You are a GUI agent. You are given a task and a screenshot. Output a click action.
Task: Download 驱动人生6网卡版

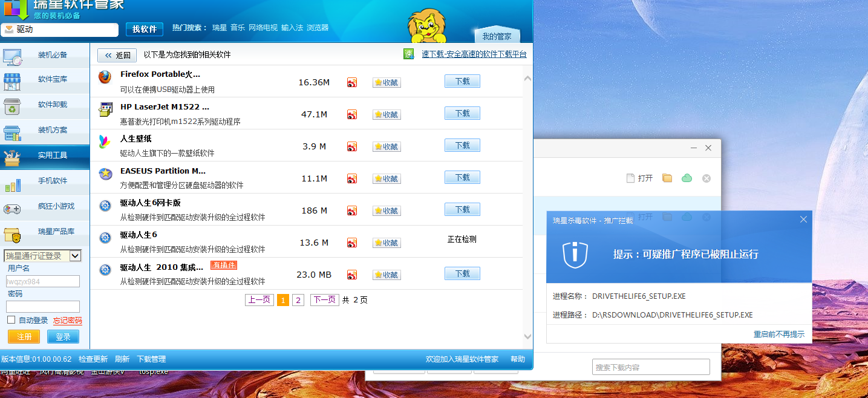click(462, 209)
